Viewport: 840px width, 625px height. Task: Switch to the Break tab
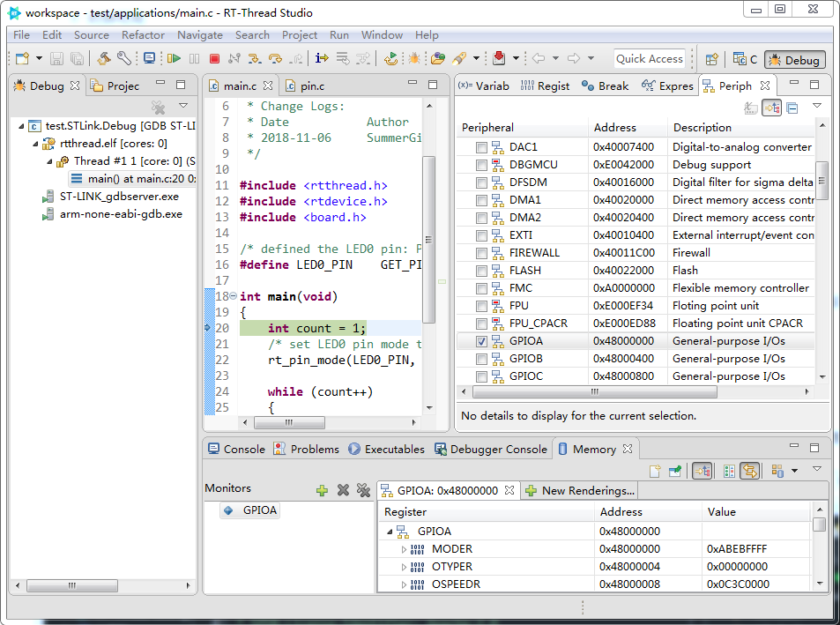point(606,86)
